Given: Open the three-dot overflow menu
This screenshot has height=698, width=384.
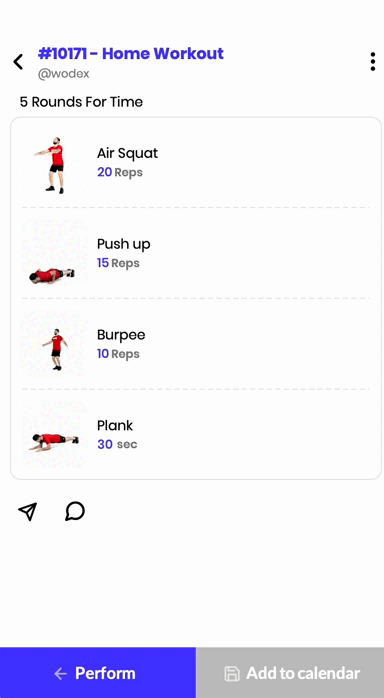Looking at the screenshot, I should click(372, 62).
